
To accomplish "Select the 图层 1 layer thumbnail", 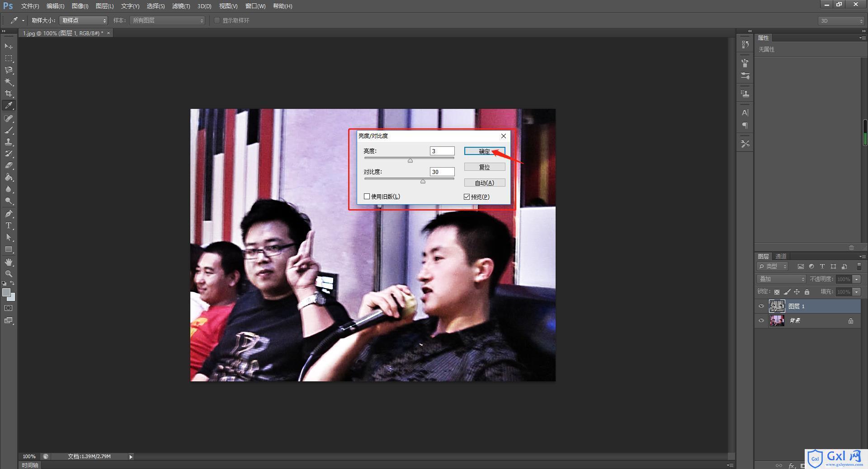I will 777,306.
